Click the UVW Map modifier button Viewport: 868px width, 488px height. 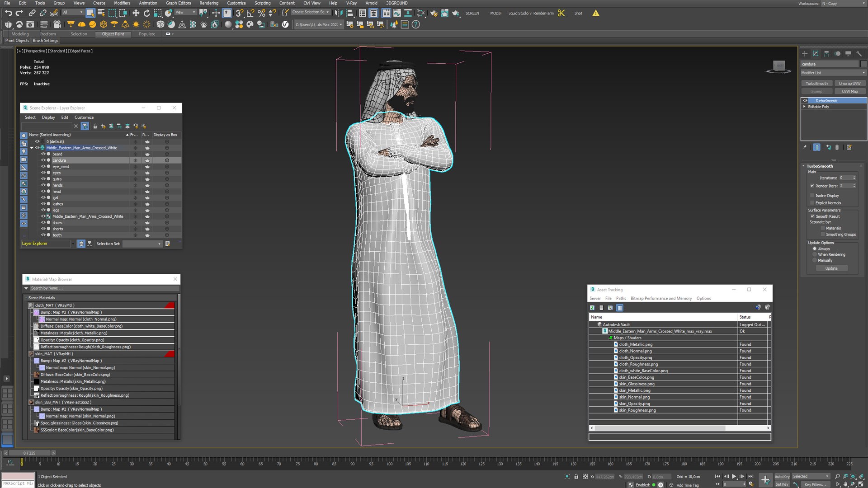pos(849,92)
